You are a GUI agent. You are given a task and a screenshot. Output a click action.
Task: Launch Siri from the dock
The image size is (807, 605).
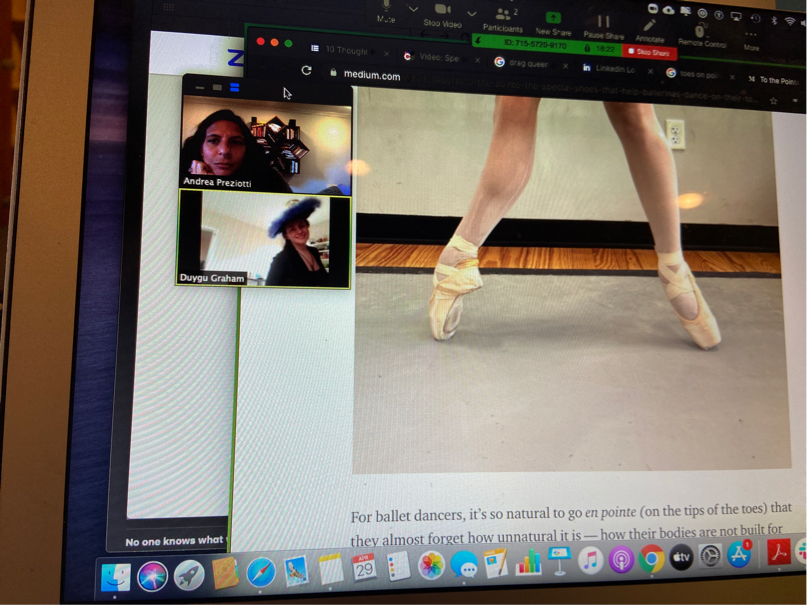point(152,576)
